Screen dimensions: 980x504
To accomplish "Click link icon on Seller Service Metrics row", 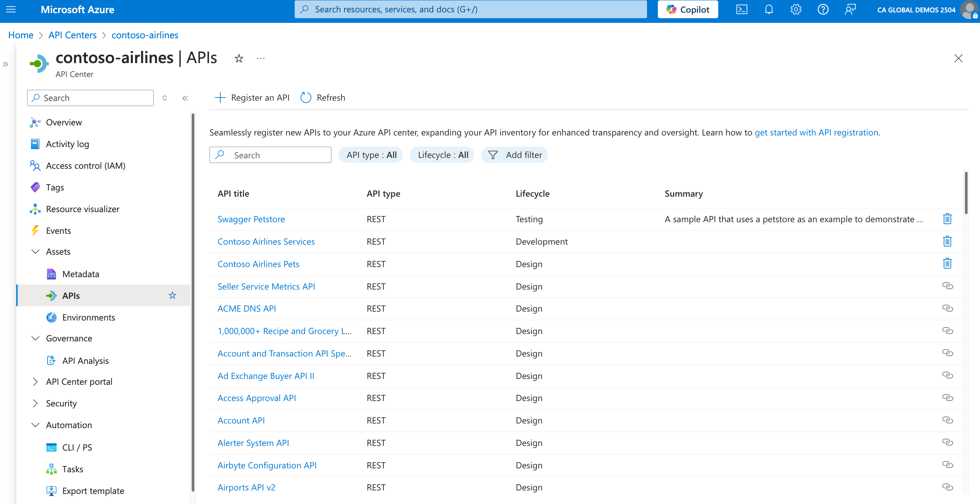I will tap(947, 286).
